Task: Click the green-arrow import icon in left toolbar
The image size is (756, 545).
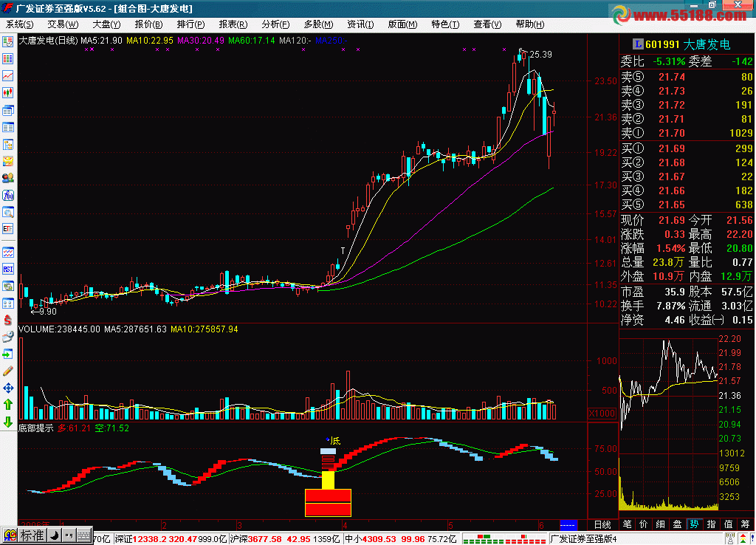Action: click(7, 354)
